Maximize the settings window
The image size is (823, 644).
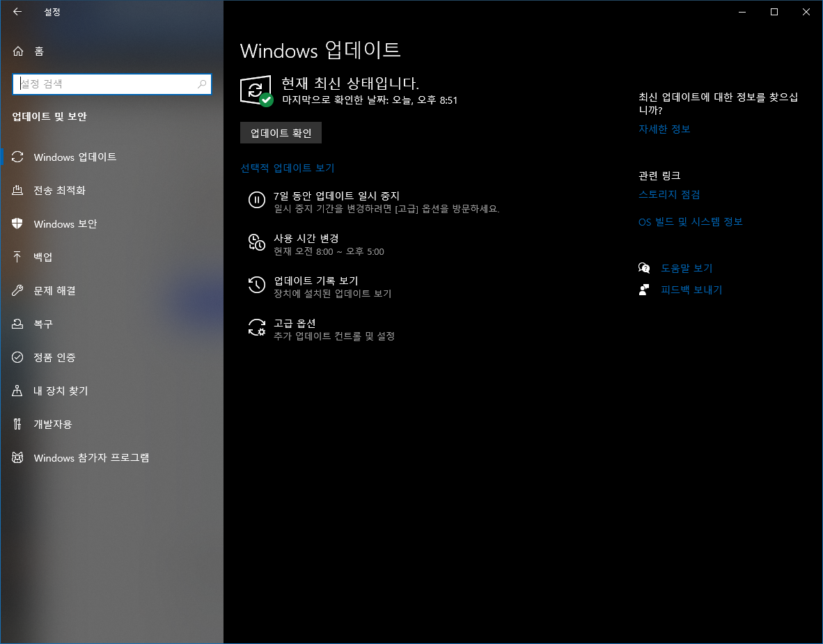[774, 12]
